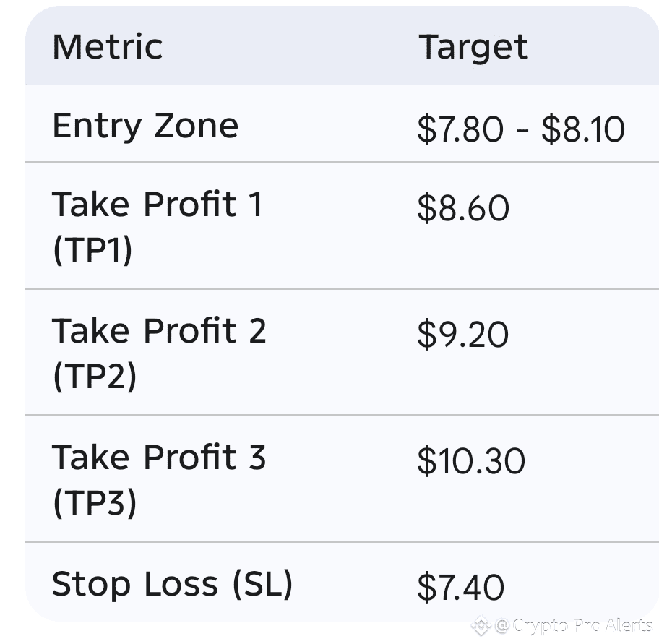Click the Take Profit 2 label
This screenshot has height=644, width=659.
pyautogui.click(x=159, y=331)
